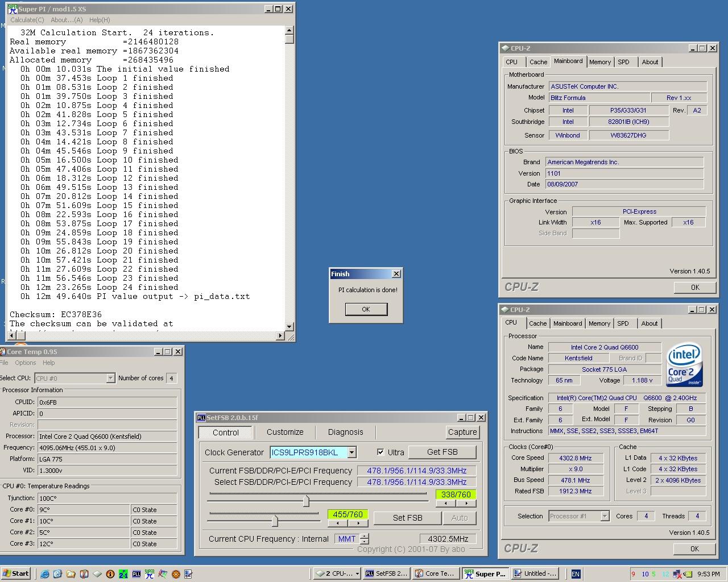
Task: Close the Finish dialog with X
Action: [x=396, y=274]
